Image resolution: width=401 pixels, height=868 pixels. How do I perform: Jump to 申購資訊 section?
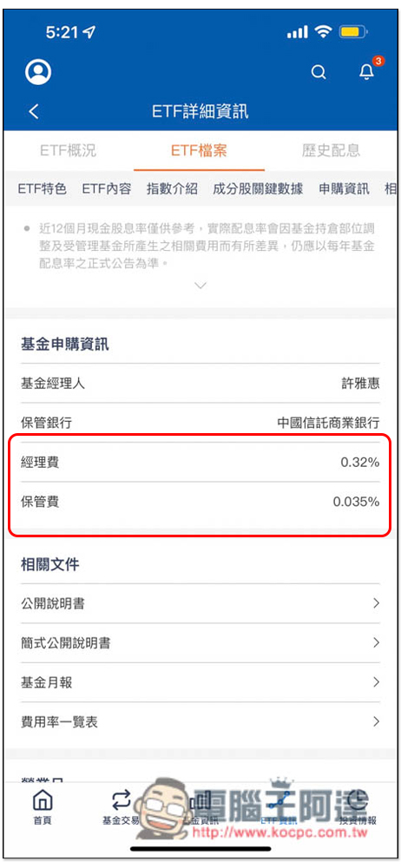coord(344,188)
